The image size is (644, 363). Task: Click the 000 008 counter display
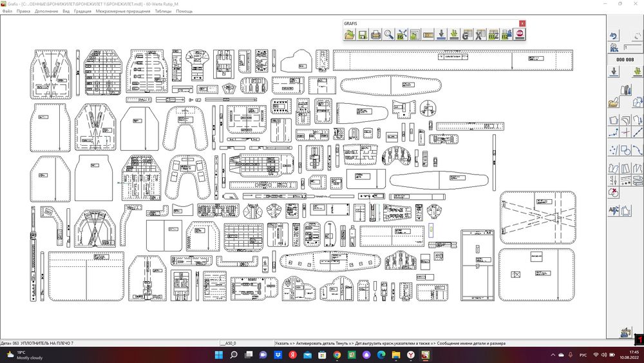(625, 59)
